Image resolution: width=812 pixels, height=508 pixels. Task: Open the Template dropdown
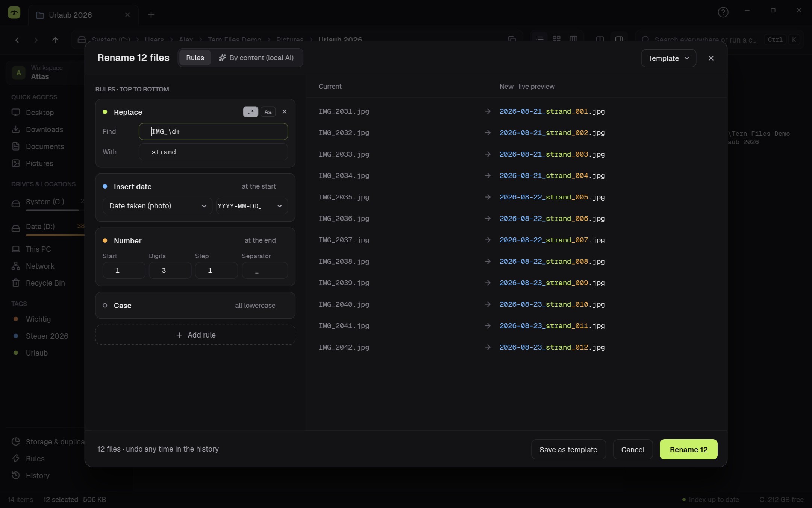[668, 58]
